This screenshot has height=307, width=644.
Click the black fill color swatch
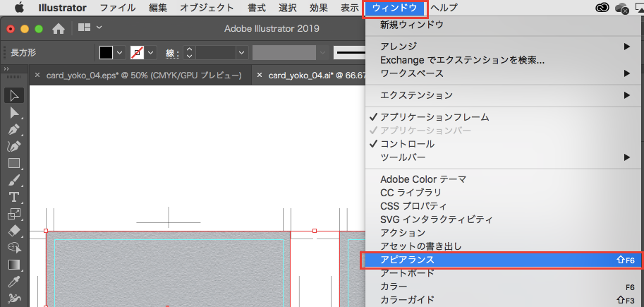click(106, 53)
